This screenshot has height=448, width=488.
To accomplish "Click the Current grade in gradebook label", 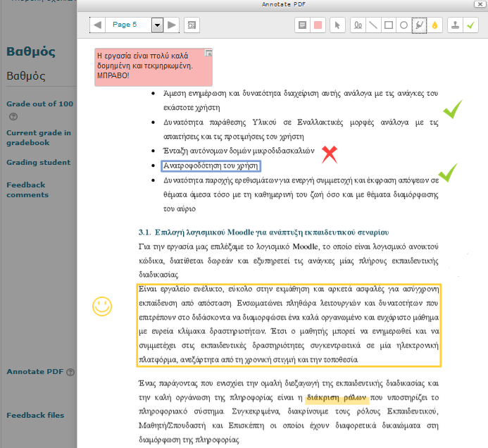I will (39, 137).
